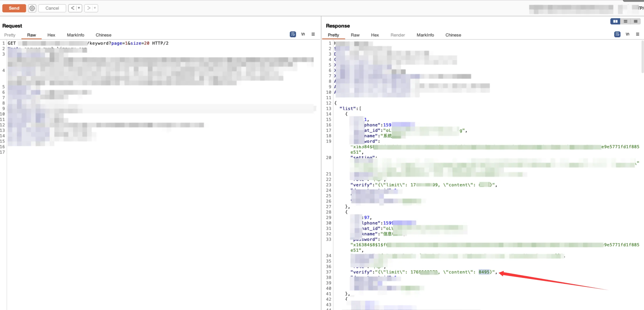Open the Response Raw tab
This screenshot has width=644, height=310.
point(355,35)
